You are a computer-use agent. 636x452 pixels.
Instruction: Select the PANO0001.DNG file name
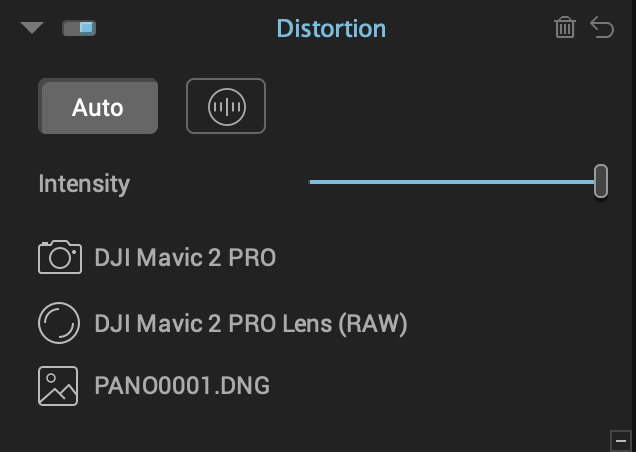(182, 385)
